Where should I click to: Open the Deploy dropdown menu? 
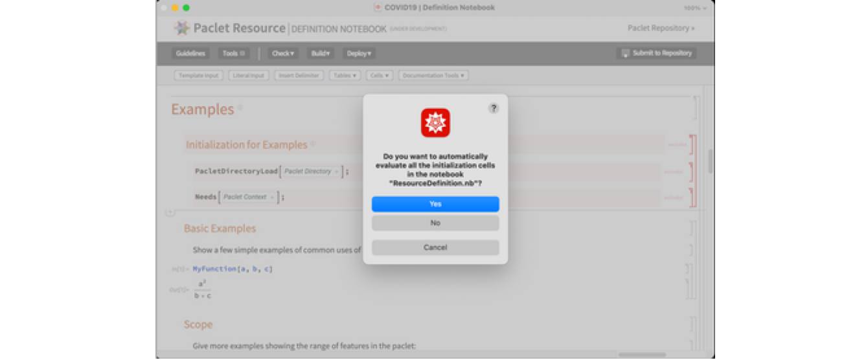pyautogui.click(x=360, y=54)
